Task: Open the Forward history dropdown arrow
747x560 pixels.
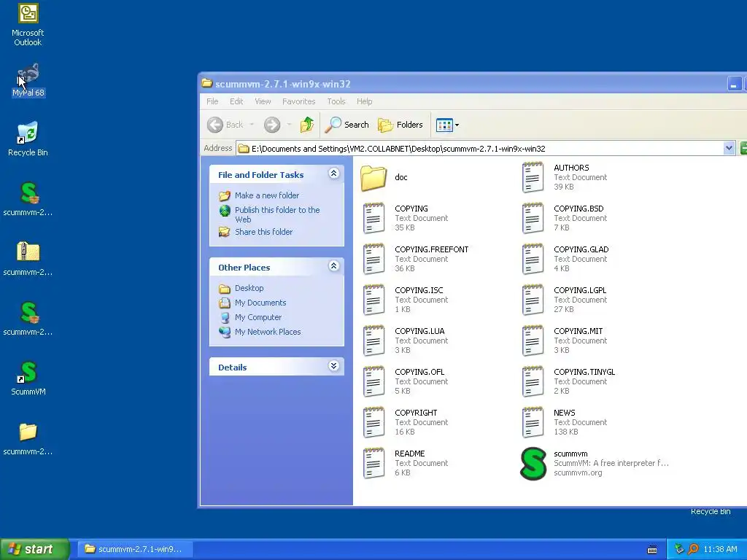Action: (x=289, y=125)
